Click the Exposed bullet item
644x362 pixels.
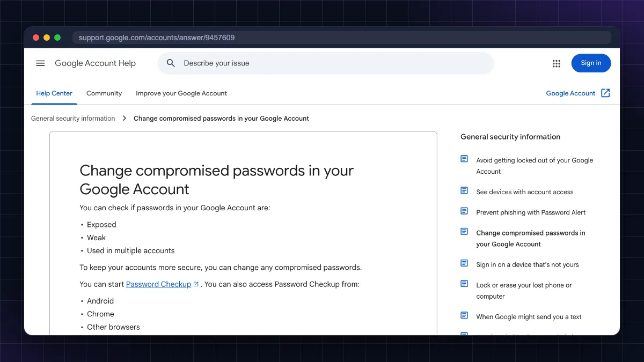point(101,225)
